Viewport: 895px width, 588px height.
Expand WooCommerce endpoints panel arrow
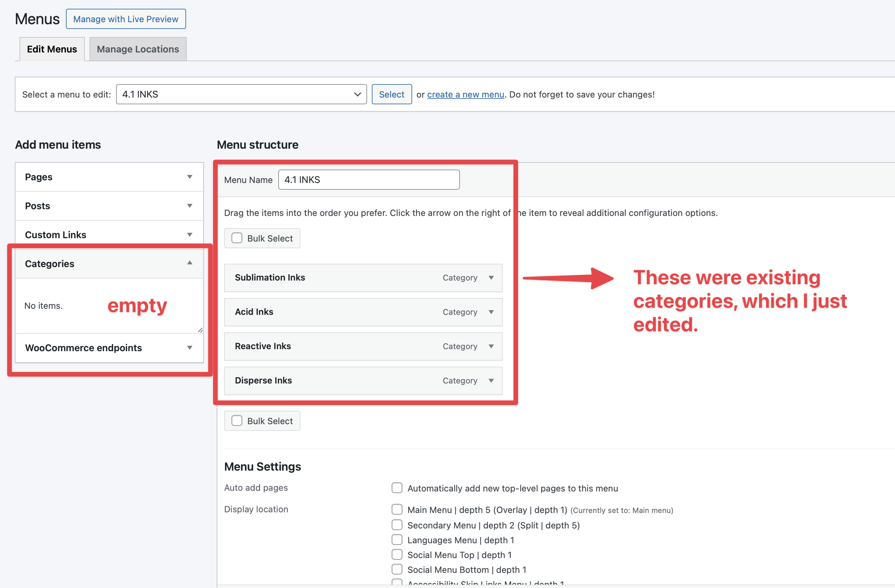189,348
